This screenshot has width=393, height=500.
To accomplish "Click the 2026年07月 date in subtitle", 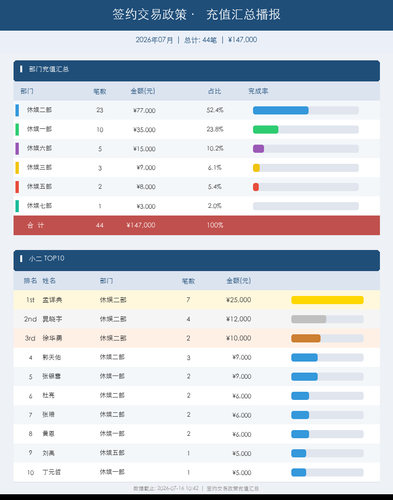I will coord(154,40).
